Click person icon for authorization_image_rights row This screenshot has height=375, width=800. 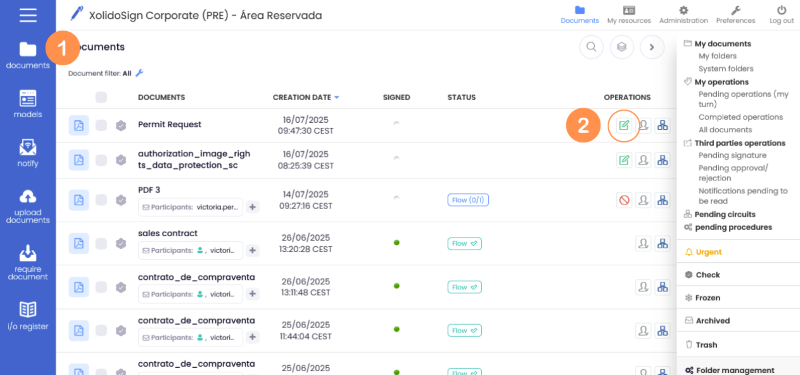[x=643, y=160]
